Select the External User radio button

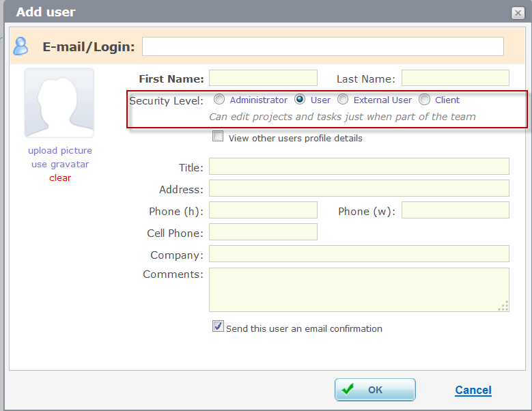click(x=343, y=100)
